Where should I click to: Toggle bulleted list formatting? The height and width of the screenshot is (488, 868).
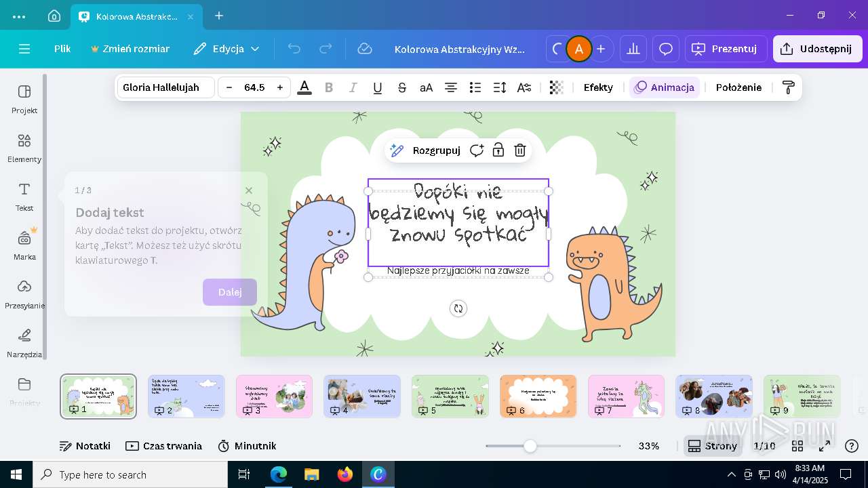tap(475, 87)
